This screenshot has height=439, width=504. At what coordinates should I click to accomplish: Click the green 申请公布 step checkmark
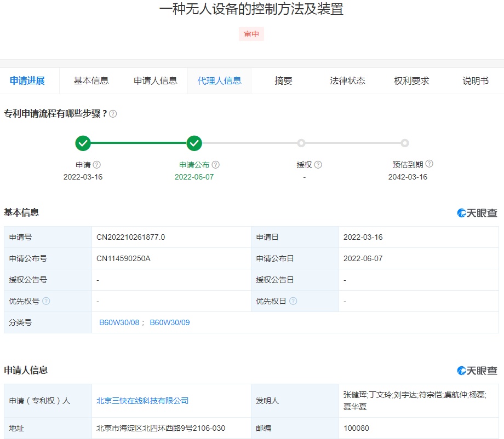pos(194,143)
